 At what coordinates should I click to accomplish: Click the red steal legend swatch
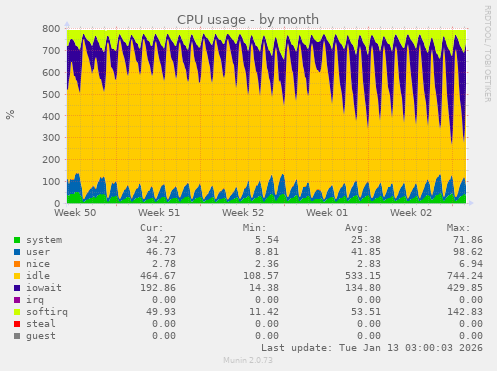click(17, 324)
